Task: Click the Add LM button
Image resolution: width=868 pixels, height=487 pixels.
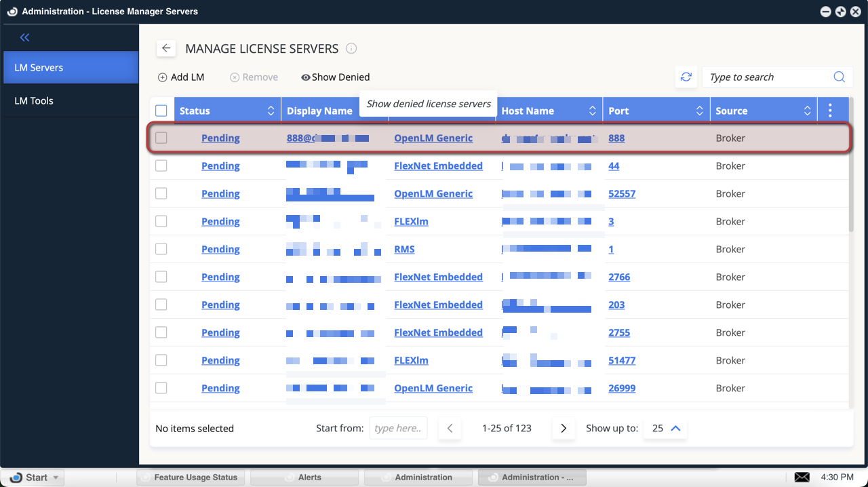Action: [x=181, y=77]
